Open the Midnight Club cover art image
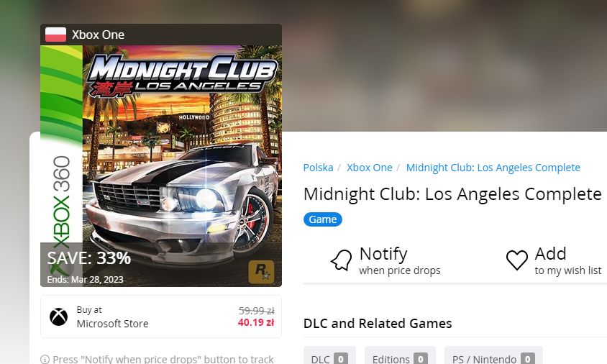 (x=161, y=155)
